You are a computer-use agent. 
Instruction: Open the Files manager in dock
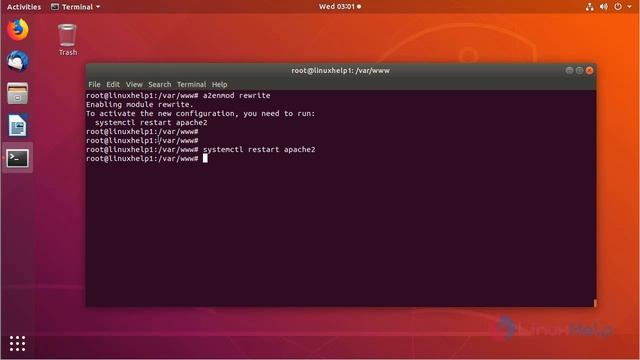point(18,93)
